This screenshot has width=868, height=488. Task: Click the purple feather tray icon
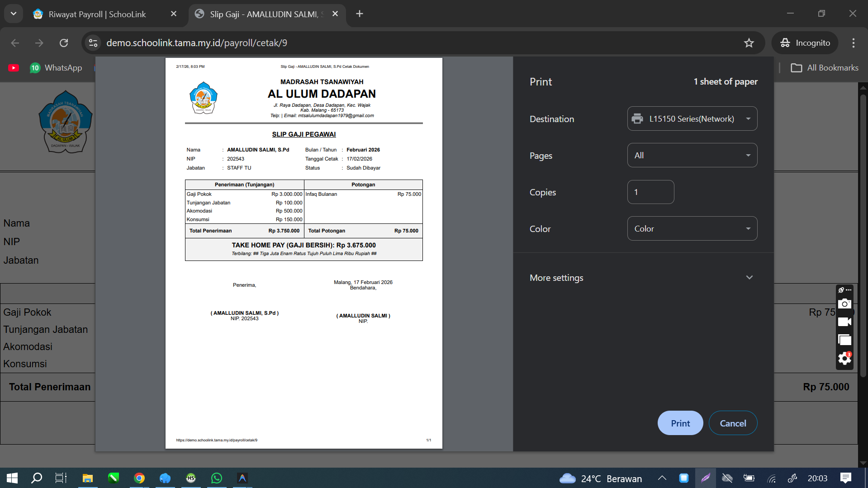tap(706, 478)
